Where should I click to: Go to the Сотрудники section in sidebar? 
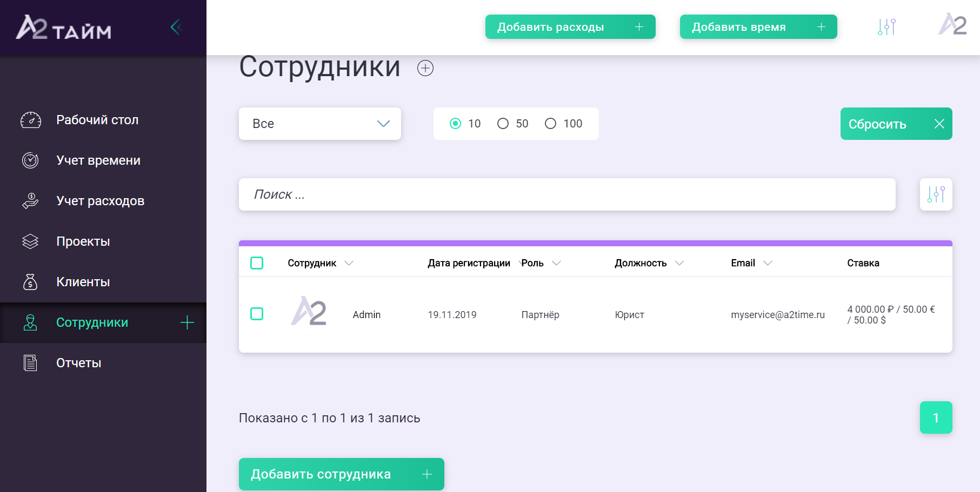coord(92,322)
